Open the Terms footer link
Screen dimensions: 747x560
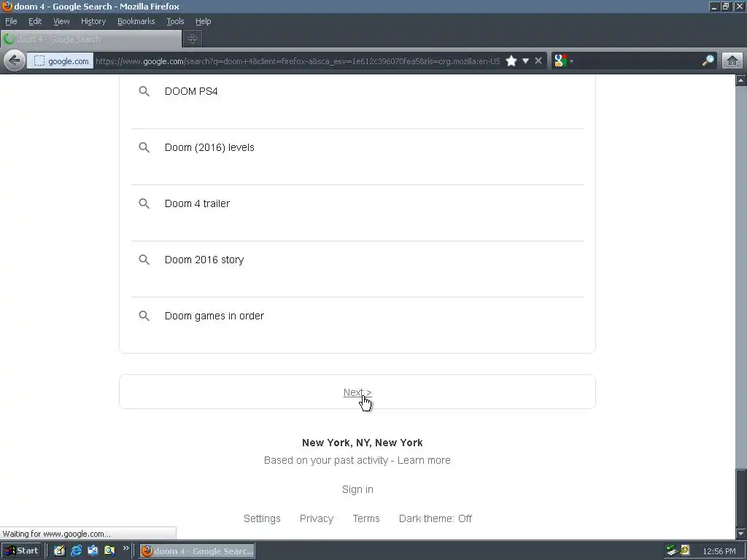[x=366, y=518]
